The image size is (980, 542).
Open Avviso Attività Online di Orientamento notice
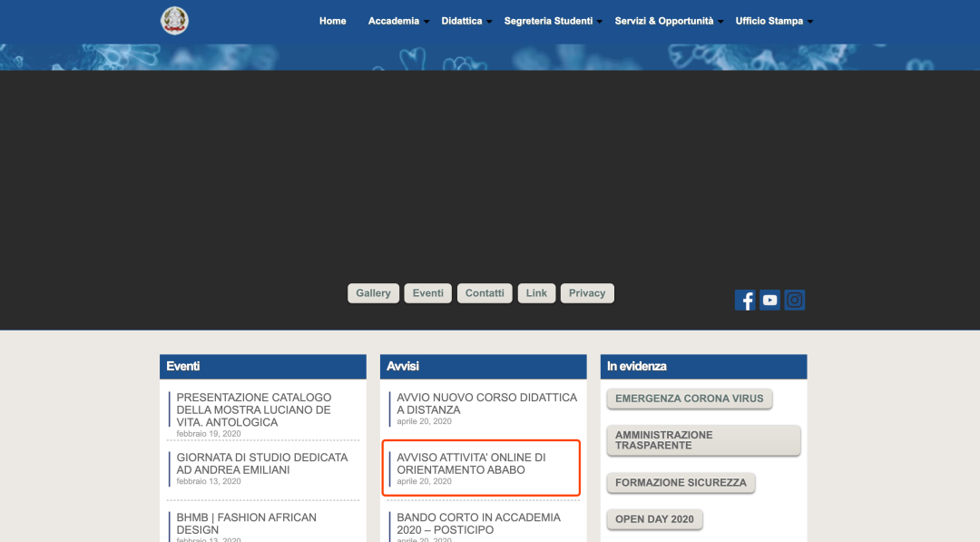click(471, 464)
